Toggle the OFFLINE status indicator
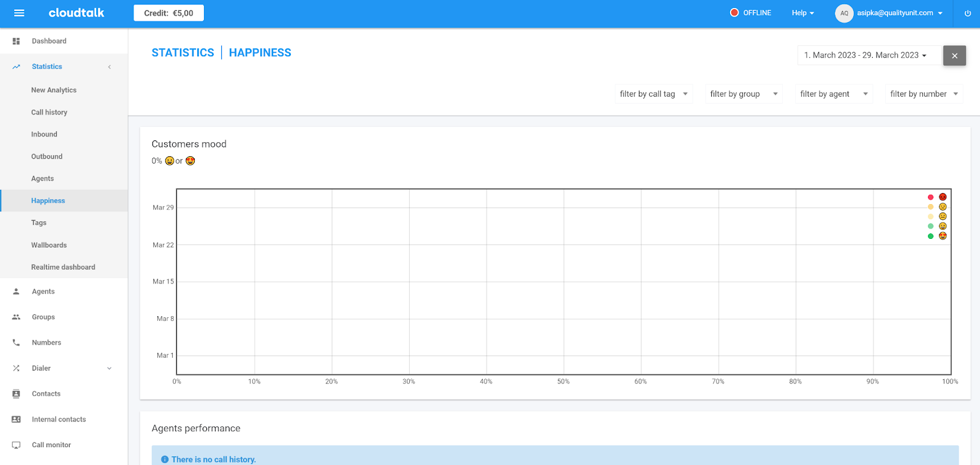Screen dimensions: 980x465 coord(750,13)
